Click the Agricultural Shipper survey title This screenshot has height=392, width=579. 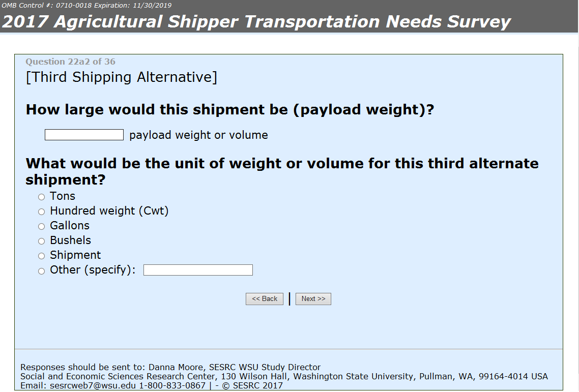(256, 21)
